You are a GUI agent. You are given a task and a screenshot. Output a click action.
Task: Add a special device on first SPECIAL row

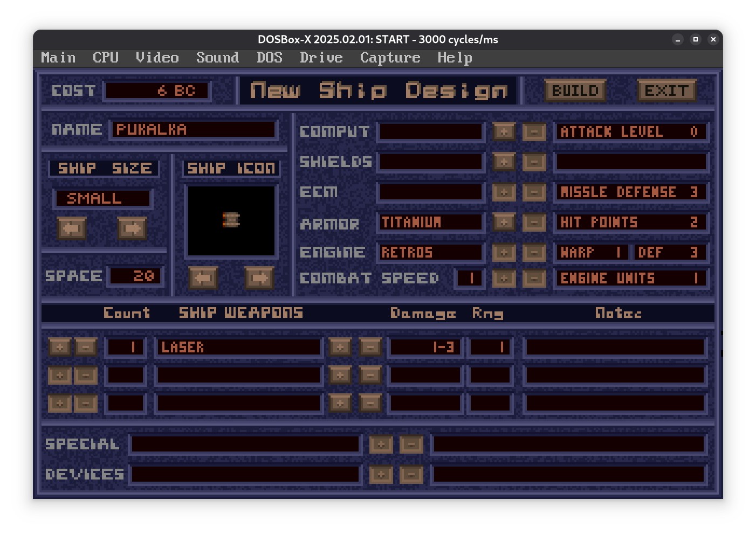tap(381, 444)
